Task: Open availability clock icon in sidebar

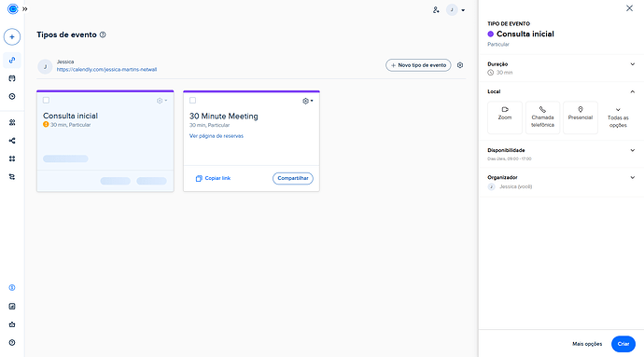Action: click(12, 96)
